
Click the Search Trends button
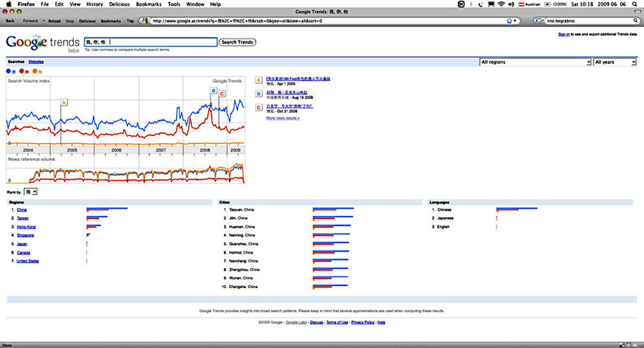(x=237, y=42)
